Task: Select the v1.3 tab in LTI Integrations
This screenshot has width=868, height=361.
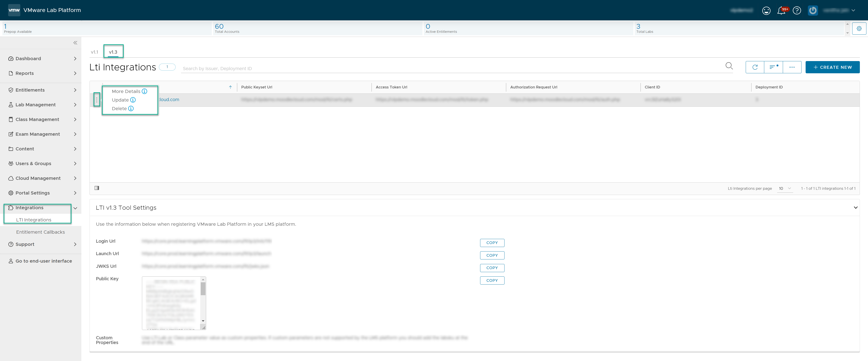Action: click(113, 52)
